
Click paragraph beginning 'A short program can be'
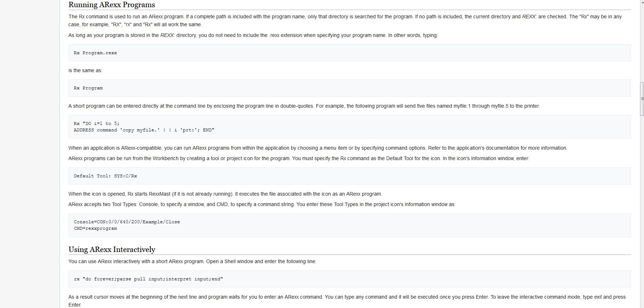point(304,106)
